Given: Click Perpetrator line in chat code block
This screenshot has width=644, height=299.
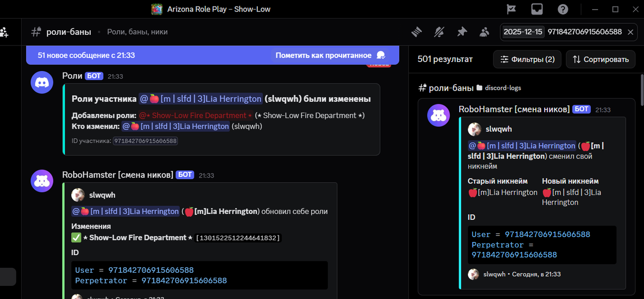Looking at the screenshot, I should pos(151,281).
